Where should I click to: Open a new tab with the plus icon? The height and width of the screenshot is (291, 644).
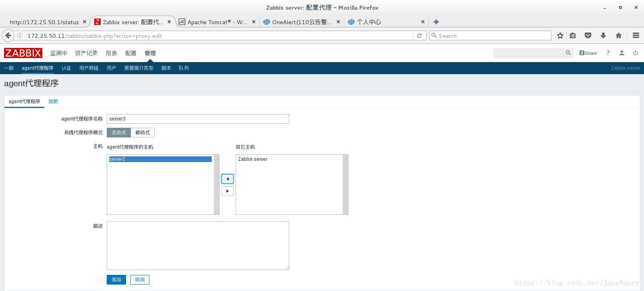[x=436, y=22]
